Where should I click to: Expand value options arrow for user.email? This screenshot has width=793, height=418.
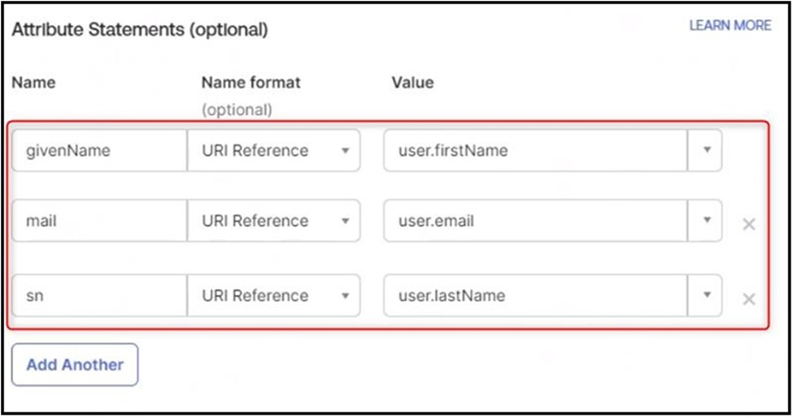coord(705,221)
